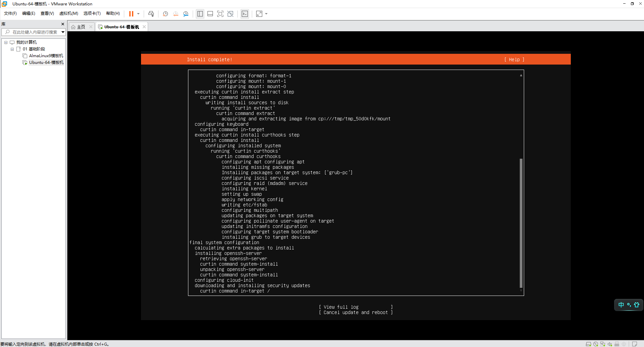The width and height of the screenshot is (644, 347).
Task: Revert to the previous snapshot icon
Action: tap(176, 14)
